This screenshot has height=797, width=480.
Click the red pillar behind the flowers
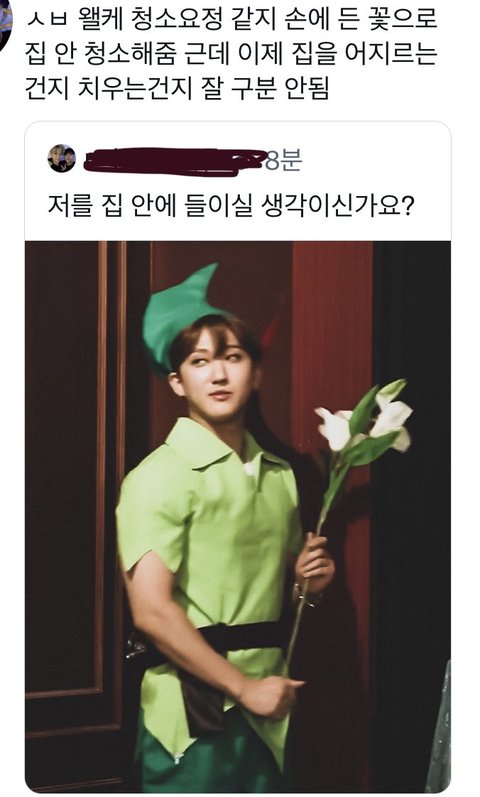pos(333,325)
